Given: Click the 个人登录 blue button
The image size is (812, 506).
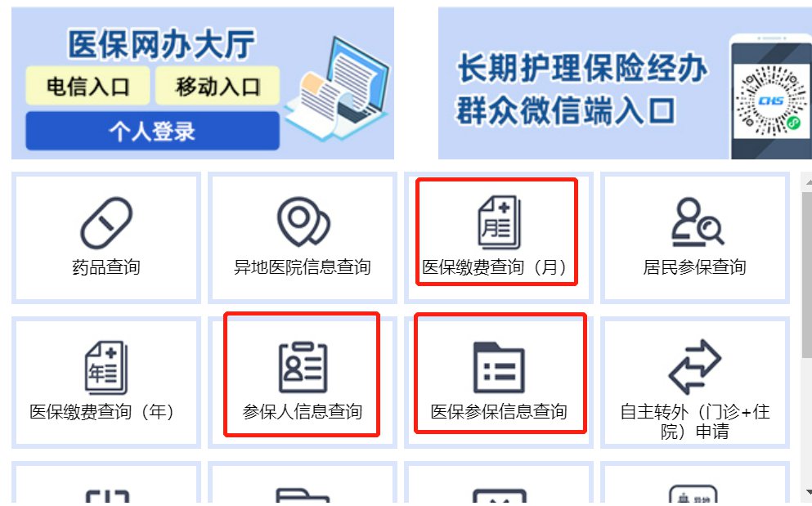Looking at the screenshot, I should coord(152,131).
